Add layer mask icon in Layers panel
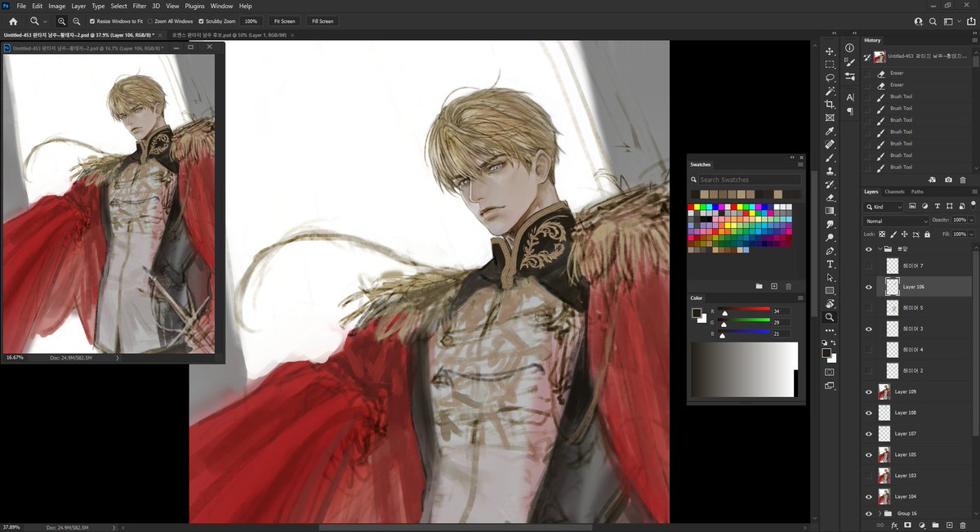Image resolution: width=980 pixels, height=532 pixels. point(908,525)
